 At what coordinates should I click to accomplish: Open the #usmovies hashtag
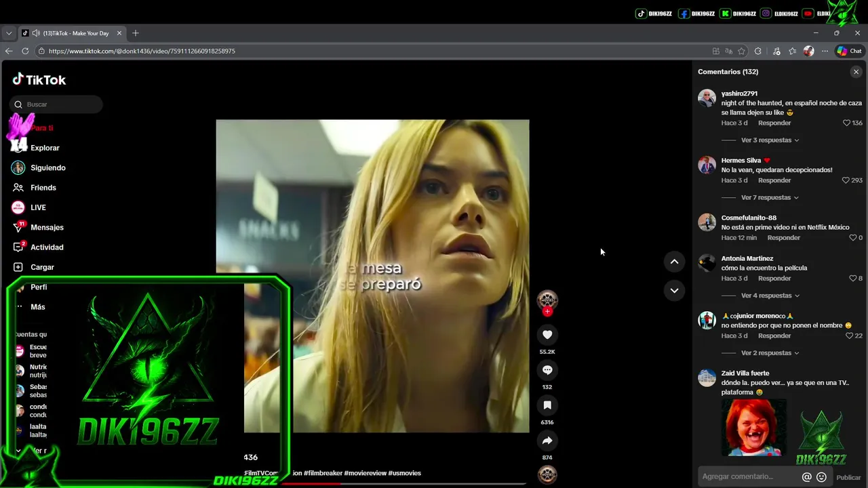(x=405, y=473)
